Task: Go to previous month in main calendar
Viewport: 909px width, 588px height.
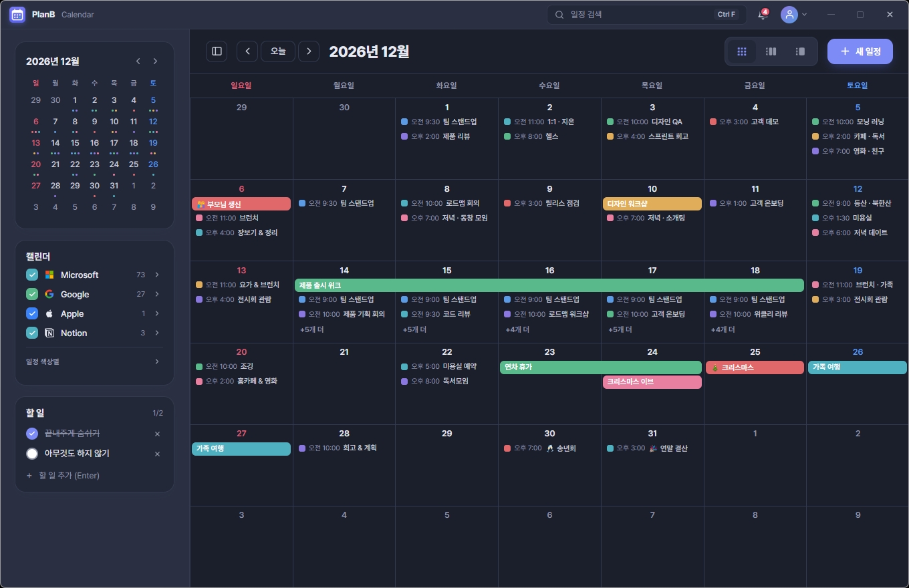Action: point(247,51)
